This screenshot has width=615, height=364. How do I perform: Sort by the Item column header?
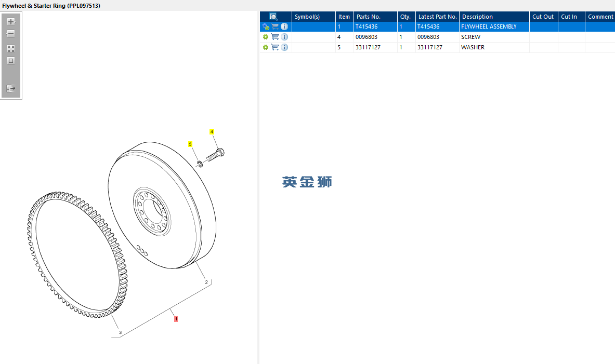coord(344,17)
